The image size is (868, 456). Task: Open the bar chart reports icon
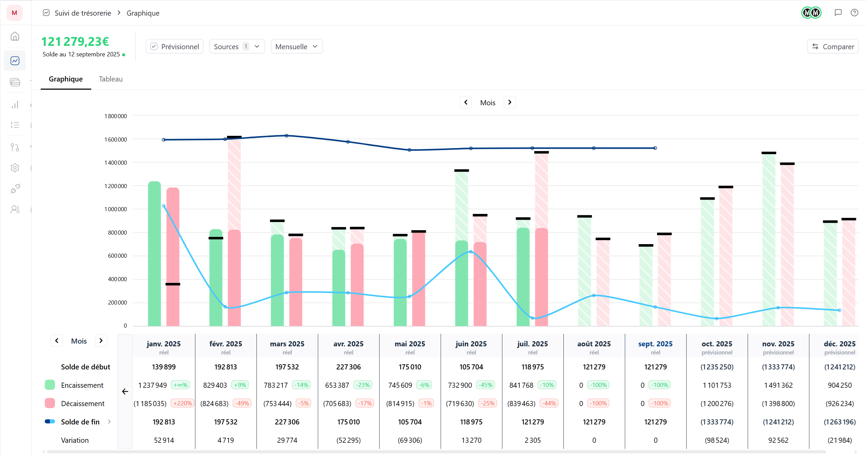coord(15,105)
